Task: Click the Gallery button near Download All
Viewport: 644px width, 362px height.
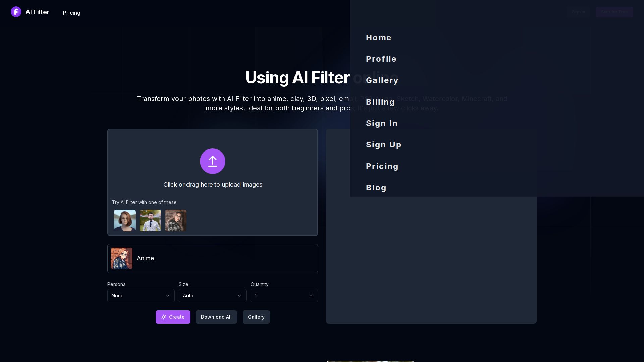Action: [256, 317]
